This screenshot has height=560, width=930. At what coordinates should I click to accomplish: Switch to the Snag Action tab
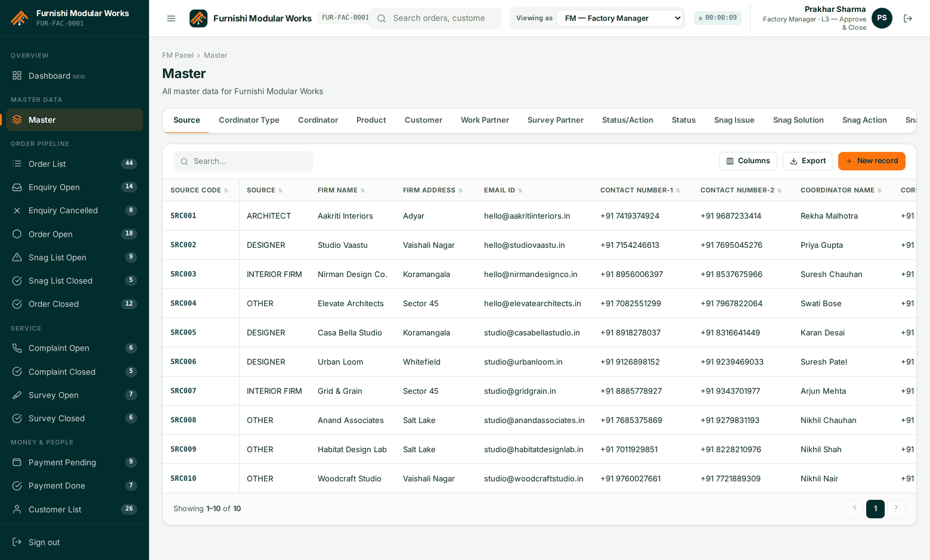(x=864, y=120)
